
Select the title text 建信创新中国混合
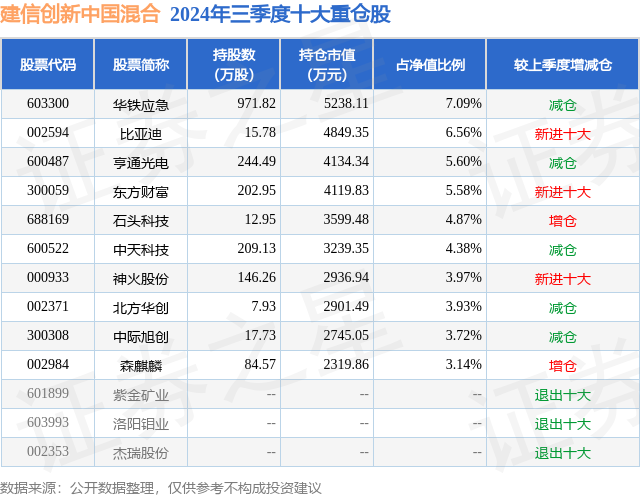[80, 13]
